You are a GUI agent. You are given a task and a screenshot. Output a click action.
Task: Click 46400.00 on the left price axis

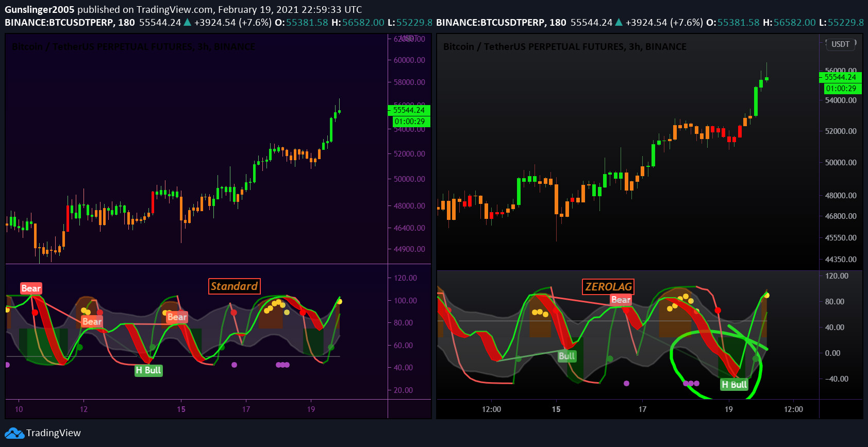click(409, 228)
